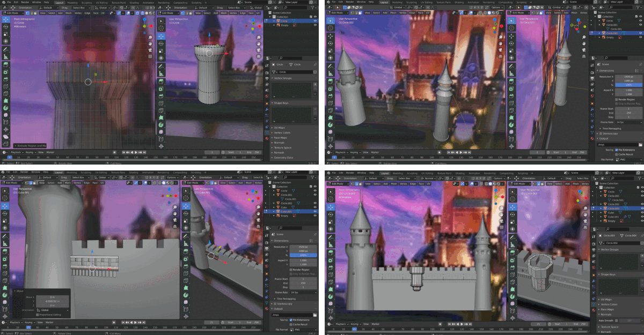Open Playback popover in top-left window timeline
644x335 pixels.
17,152
